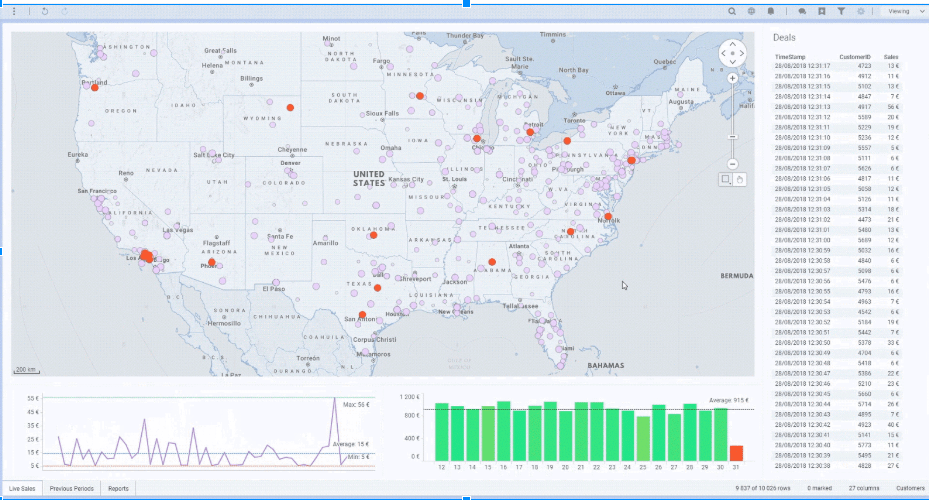This screenshot has width=929, height=500.
Task: Open the three-dot main menu
Action: 14,11
